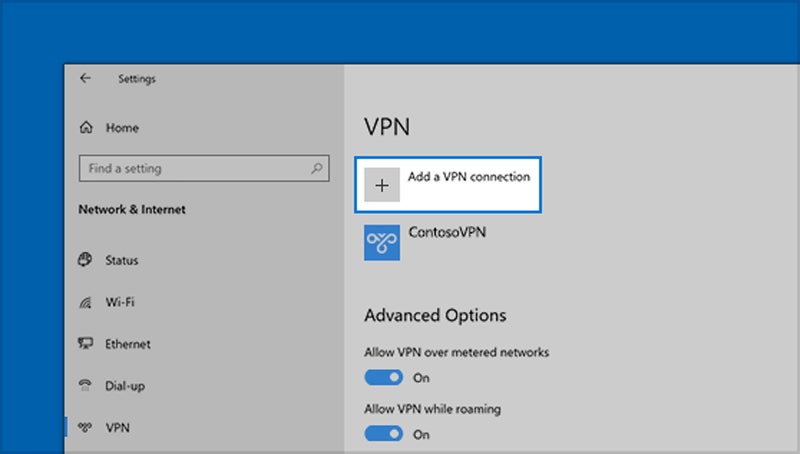Image resolution: width=800 pixels, height=454 pixels.
Task: Click the VPN icon in sidebar
Action: point(86,428)
